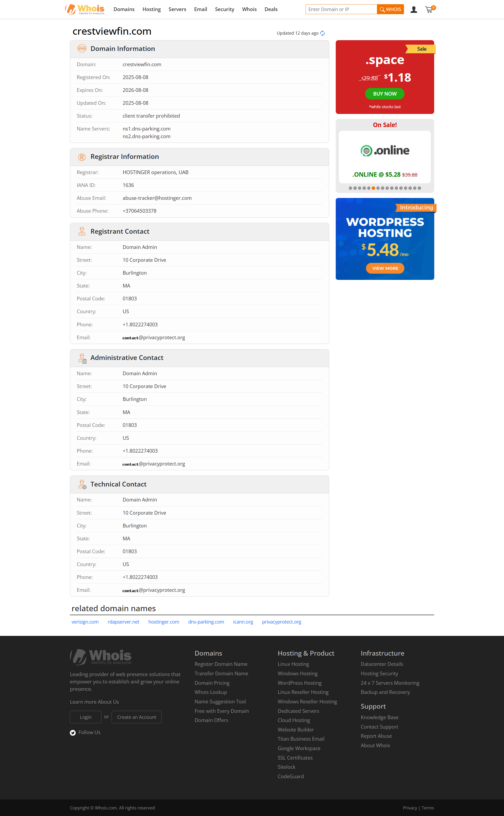
Task: Click the footer Login button
Action: [x=85, y=717]
